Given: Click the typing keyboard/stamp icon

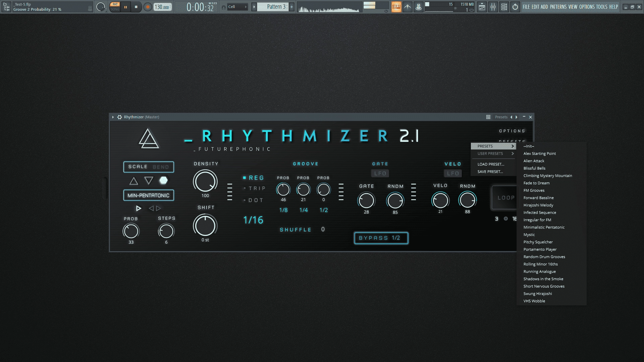Looking at the screenshot, I should tap(419, 7).
